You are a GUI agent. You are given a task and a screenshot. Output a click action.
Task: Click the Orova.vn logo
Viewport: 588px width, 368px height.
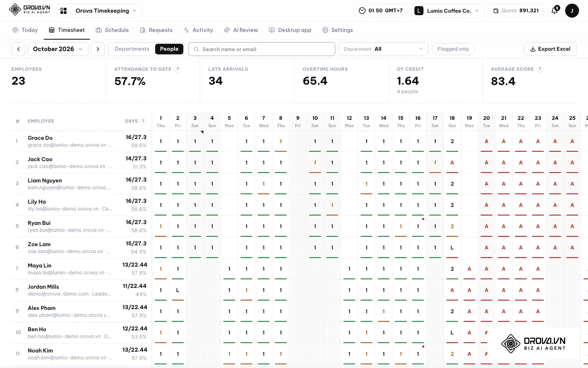pyautogui.click(x=29, y=10)
